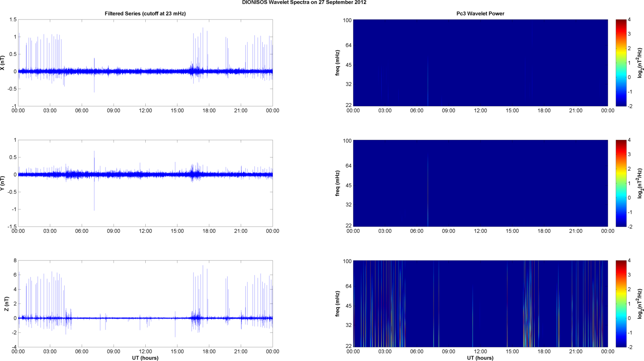
Task: Click UT (hours) label under Z spectrogram
Action: pos(480,358)
